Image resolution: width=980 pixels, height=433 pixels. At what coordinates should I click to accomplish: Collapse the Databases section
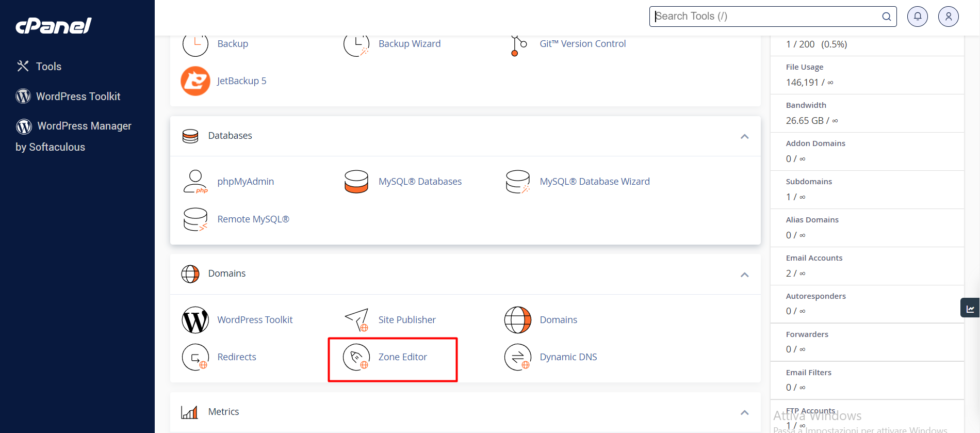[744, 136]
